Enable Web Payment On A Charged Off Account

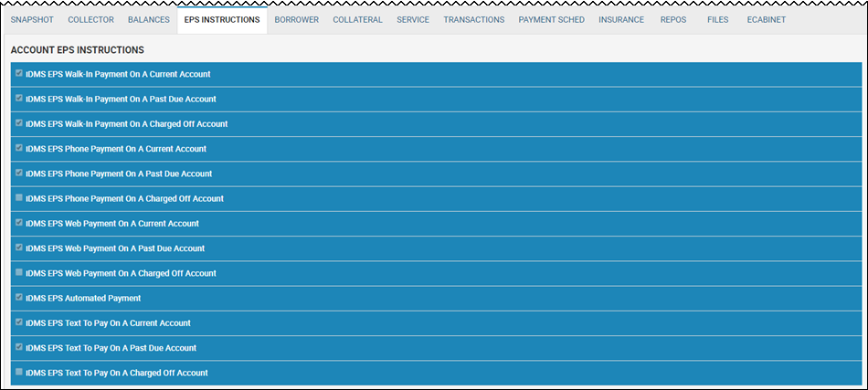point(19,272)
